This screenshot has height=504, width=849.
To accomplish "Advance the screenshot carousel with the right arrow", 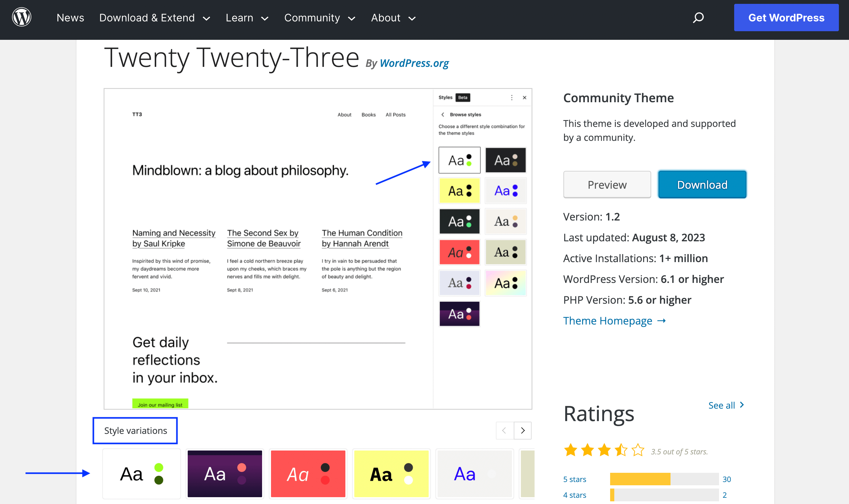I will tap(522, 430).
